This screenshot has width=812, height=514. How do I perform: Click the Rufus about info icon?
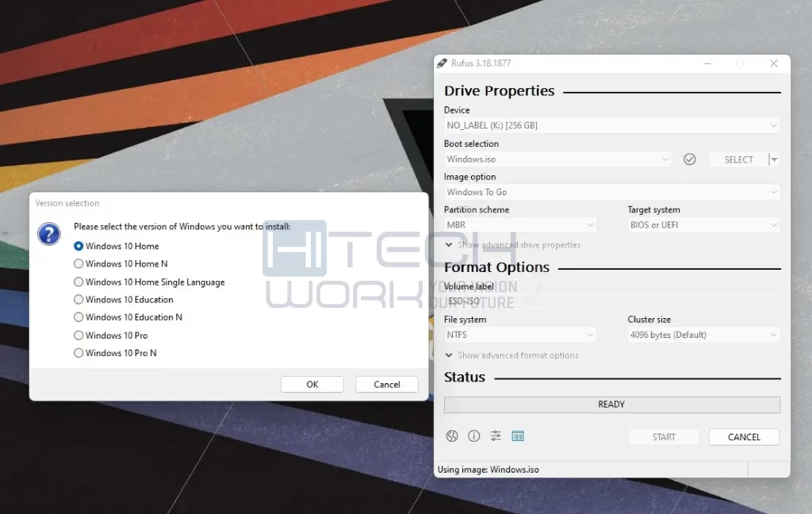(474, 436)
